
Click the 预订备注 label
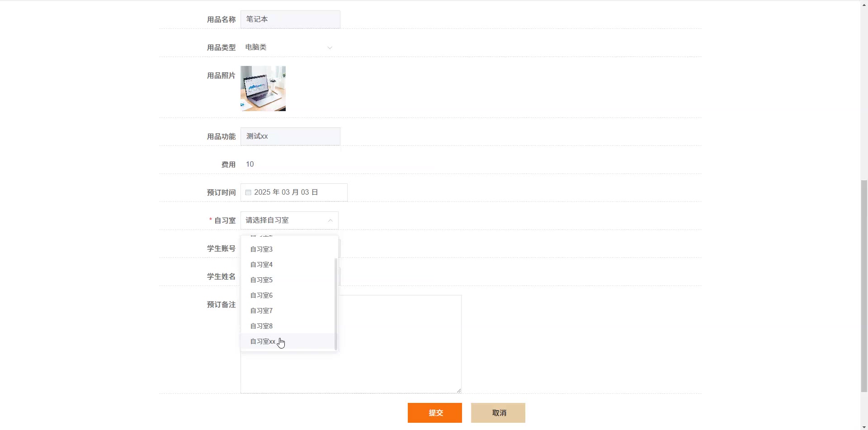point(221,305)
